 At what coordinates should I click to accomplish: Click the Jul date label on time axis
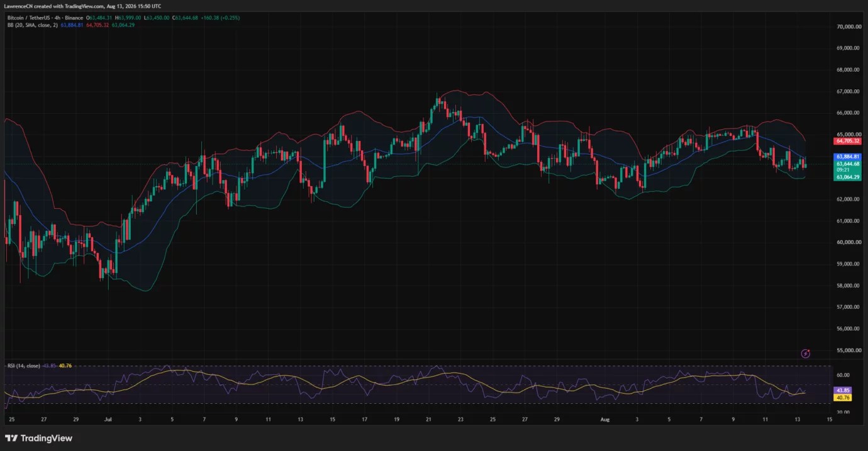tap(108, 418)
